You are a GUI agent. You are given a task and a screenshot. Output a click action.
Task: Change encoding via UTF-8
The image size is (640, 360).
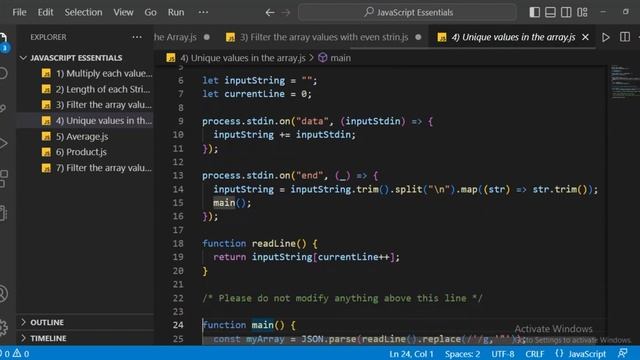pos(502,354)
